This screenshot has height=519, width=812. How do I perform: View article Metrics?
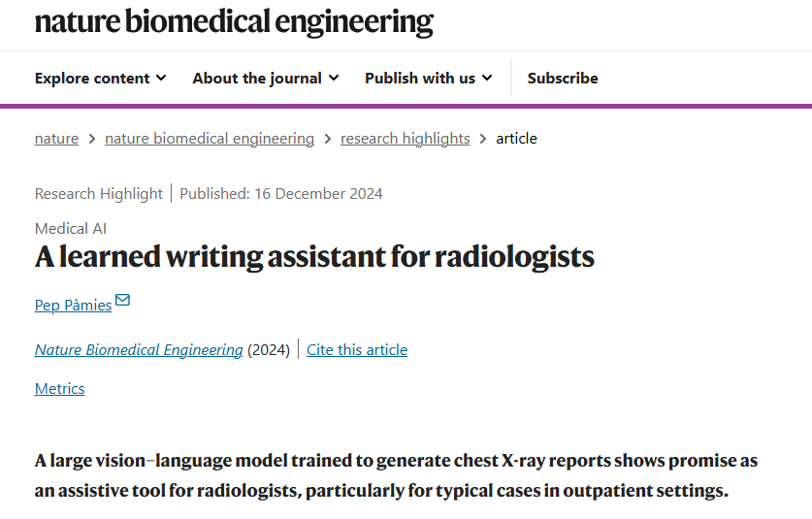click(x=59, y=388)
